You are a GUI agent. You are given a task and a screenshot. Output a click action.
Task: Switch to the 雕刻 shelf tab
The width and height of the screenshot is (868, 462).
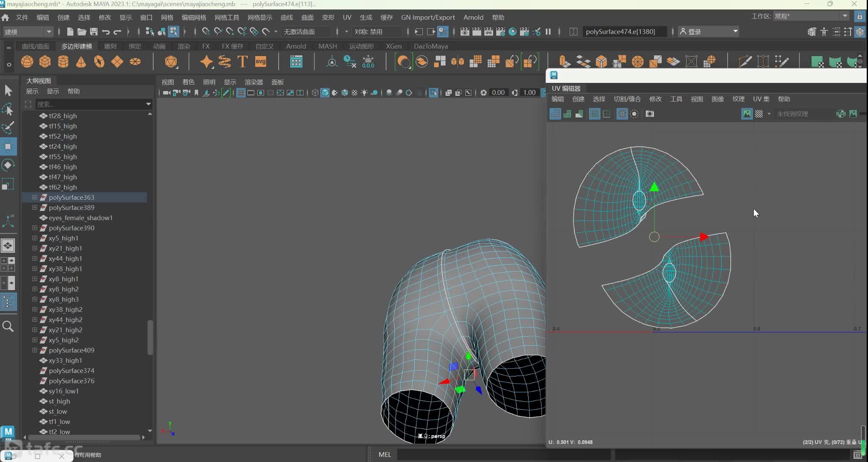tap(110, 46)
